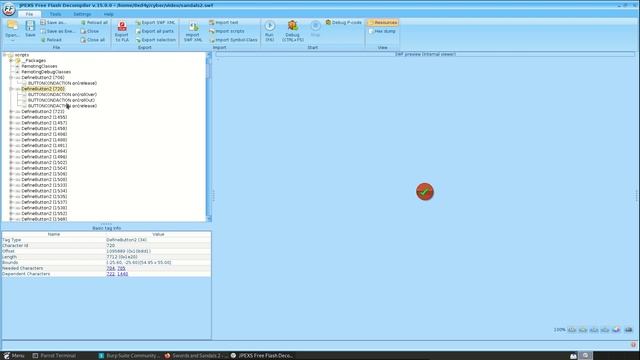Open the Settings ribbon tab

(82, 14)
